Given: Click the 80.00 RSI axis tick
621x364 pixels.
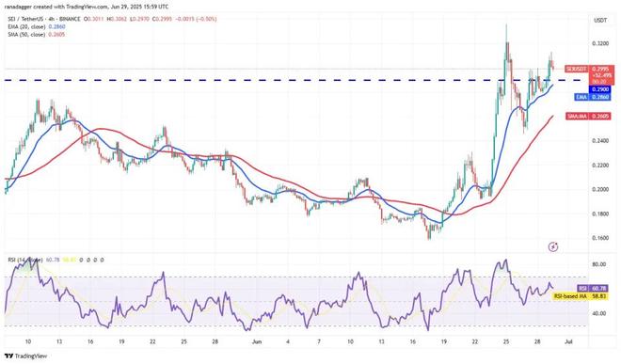Looking at the screenshot, I should tap(599, 264).
